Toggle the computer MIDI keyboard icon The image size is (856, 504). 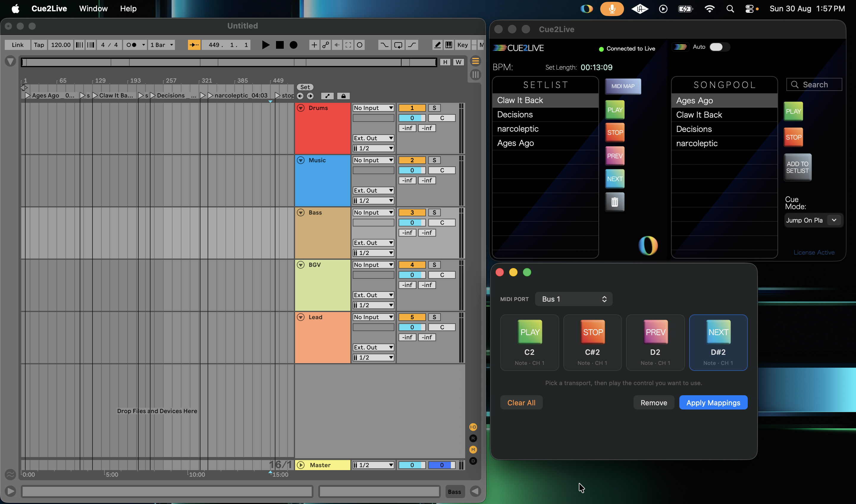pyautogui.click(x=449, y=45)
